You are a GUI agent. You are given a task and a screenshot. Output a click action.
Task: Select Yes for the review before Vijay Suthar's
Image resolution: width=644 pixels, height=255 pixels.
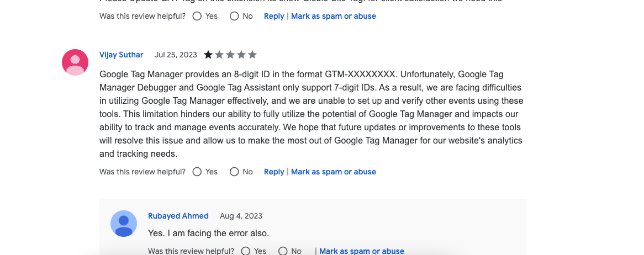pos(197,16)
